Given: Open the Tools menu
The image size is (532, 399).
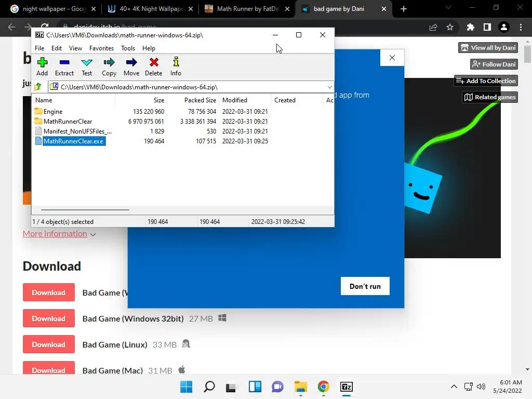Looking at the screenshot, I should pos(128,48).
